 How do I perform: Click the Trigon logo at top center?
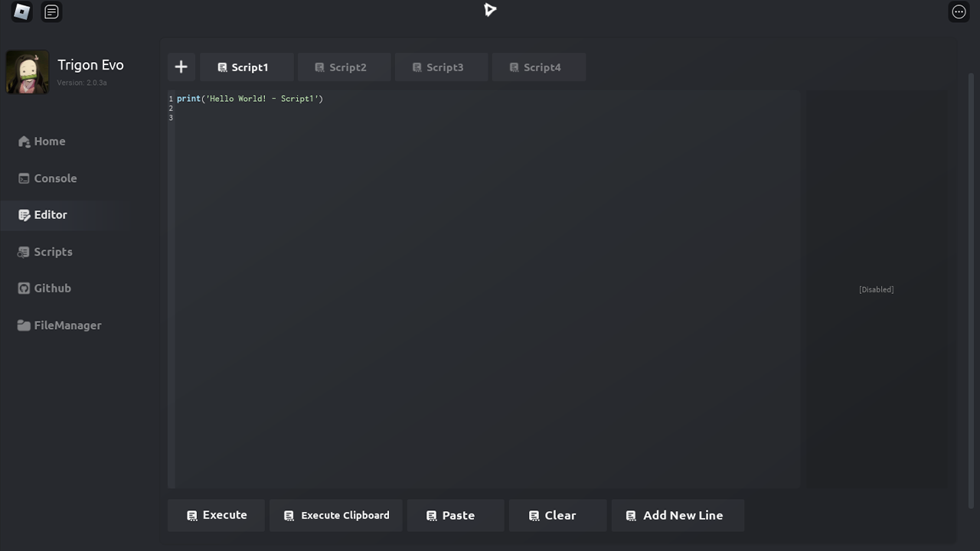pos(490,10)
